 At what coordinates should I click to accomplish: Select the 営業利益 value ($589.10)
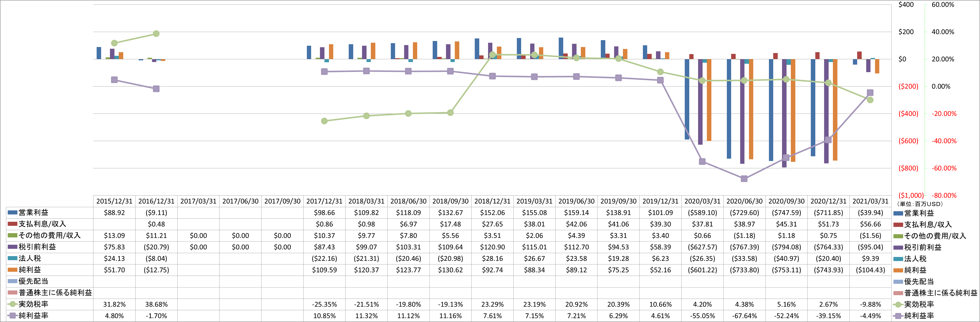(702, 213)
